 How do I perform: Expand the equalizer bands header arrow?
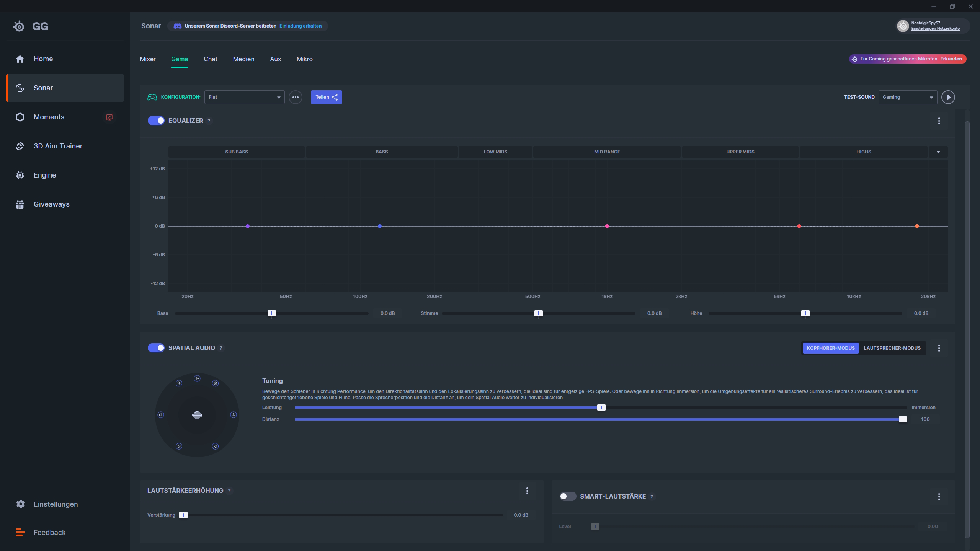click(x=938, y=152)
